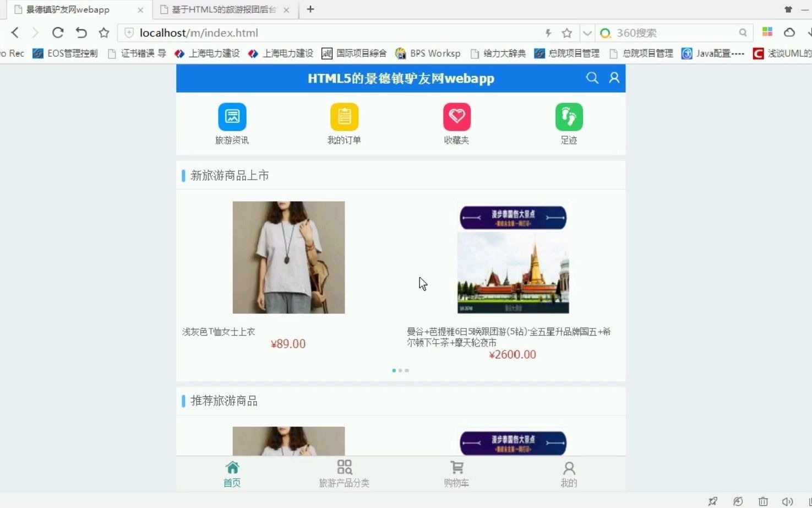Click the 360 search magnifier icon
This screenshot has width=812, height=508.
coord(743,33)
